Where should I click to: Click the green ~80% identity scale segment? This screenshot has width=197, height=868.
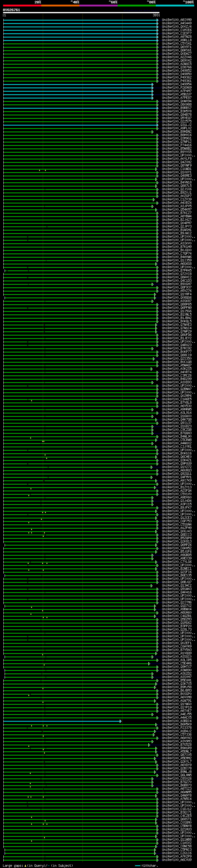[x=137, y=6]
